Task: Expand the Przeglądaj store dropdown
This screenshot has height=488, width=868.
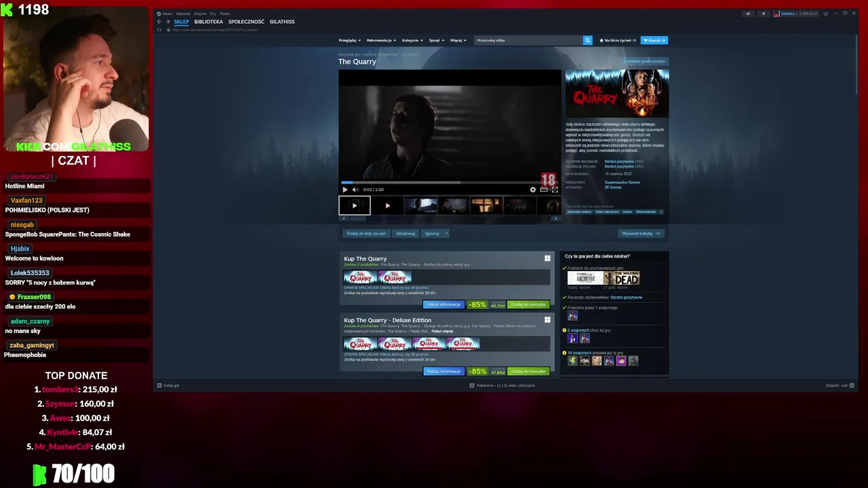Action: coord(350,40)
